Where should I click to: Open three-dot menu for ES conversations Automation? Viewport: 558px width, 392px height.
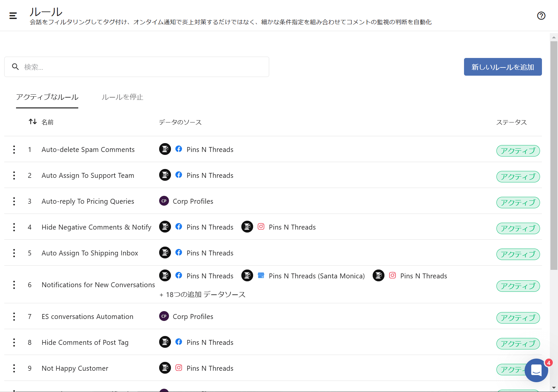click(14, 317)
